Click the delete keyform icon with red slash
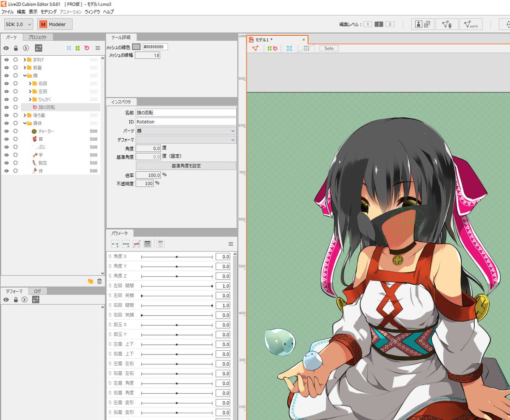Viewport: 510px width, 420px height. coord(137,244)
